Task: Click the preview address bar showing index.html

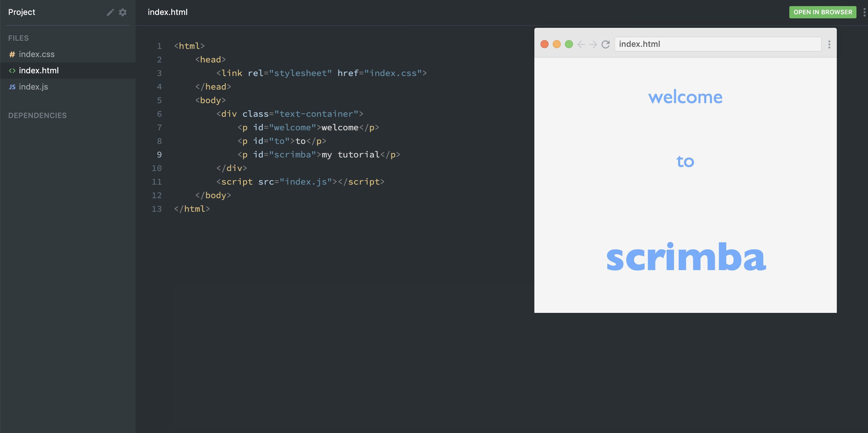Action: (718, 44)
